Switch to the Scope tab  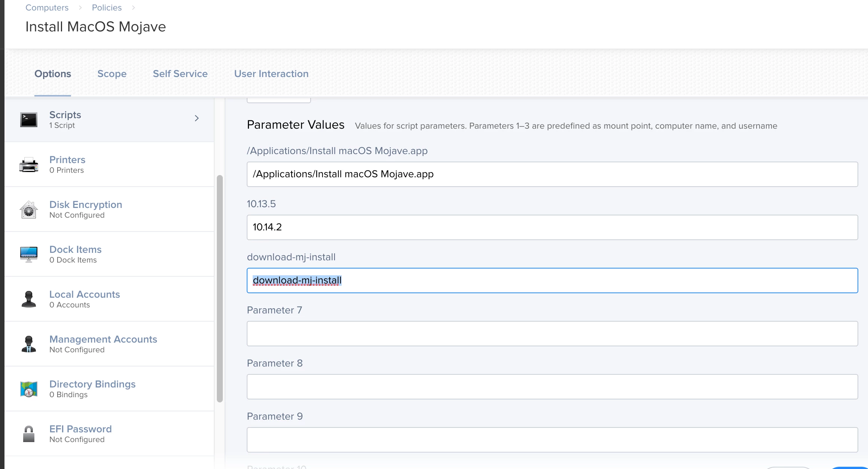pyautogui.click(x=112, y=74)
